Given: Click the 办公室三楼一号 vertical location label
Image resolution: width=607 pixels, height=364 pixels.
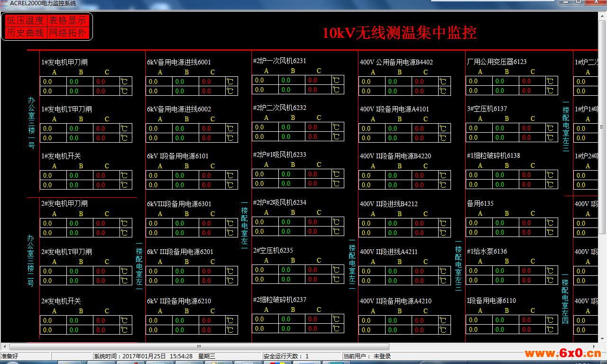Looking at the screenshot, I should tap(31, 123).
